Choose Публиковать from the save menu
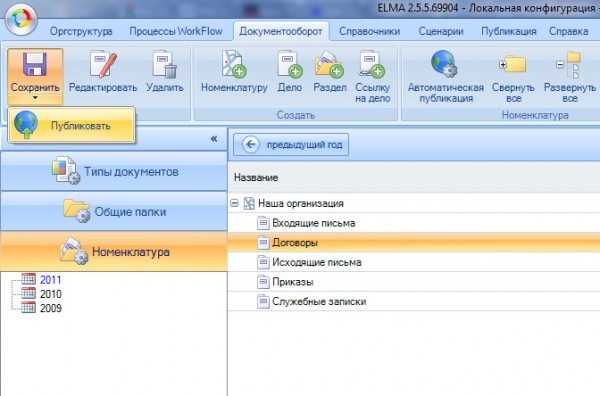 [x=72, y=125]
